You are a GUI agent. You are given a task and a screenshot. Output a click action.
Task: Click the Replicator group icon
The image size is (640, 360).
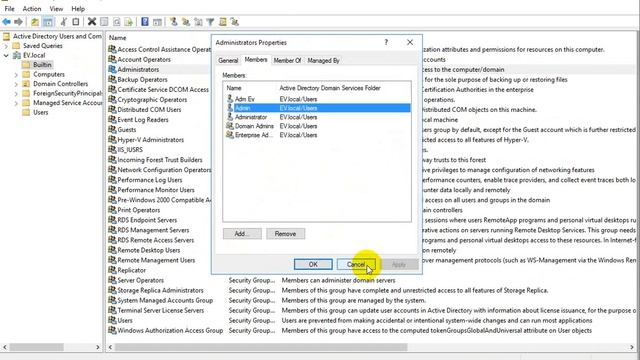point(112,270)
